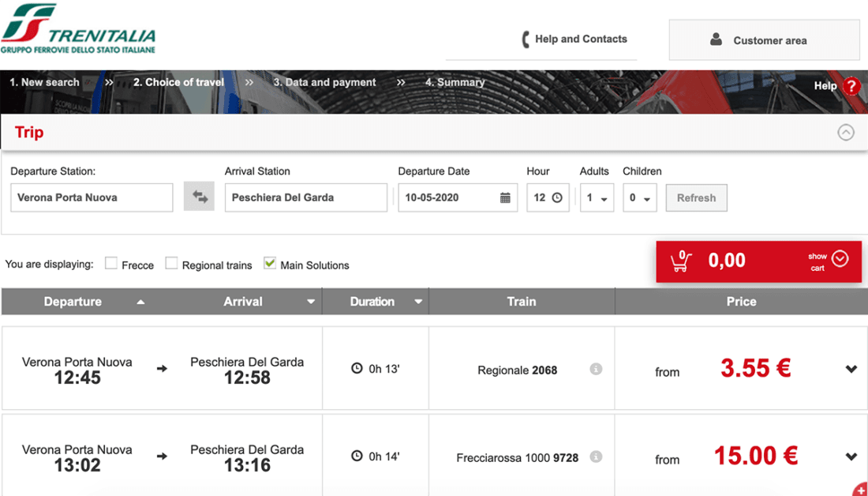Viewport: 868px width, 496px height.
Task: Click the Trenitalia logo
Action: pyautogui.click(x=78, y=28)
